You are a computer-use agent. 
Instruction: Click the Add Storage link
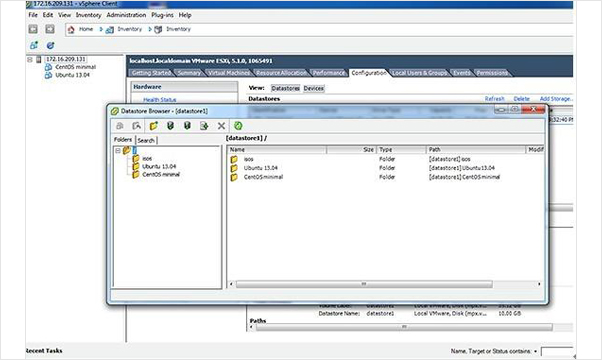[x=556, y=99]
